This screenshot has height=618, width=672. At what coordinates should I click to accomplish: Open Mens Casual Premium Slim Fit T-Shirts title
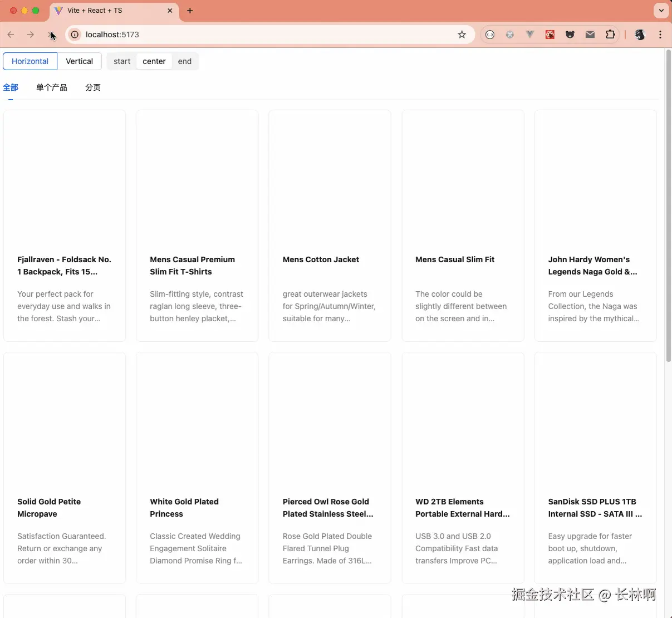(192, 266)
